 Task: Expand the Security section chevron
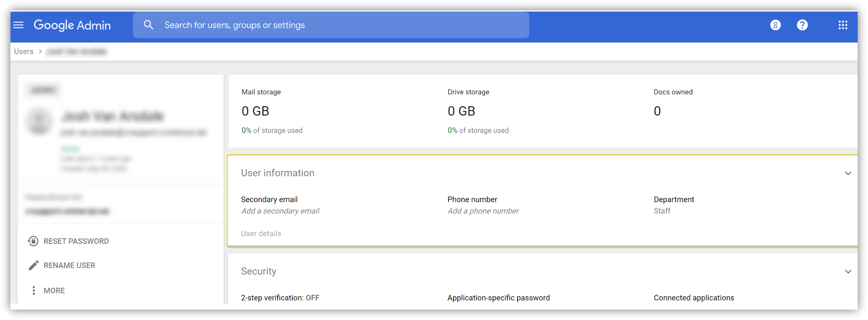click(x=848, y=272)
